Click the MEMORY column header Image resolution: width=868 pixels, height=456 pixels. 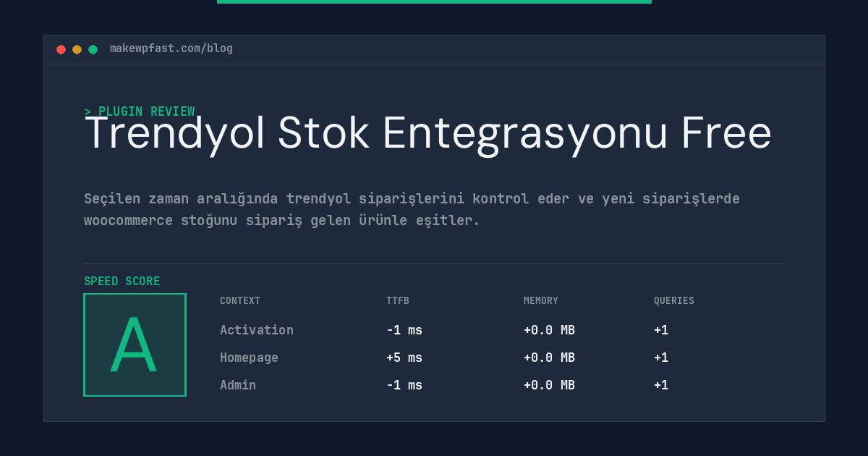pyautogui.click(x=541, y=301)
